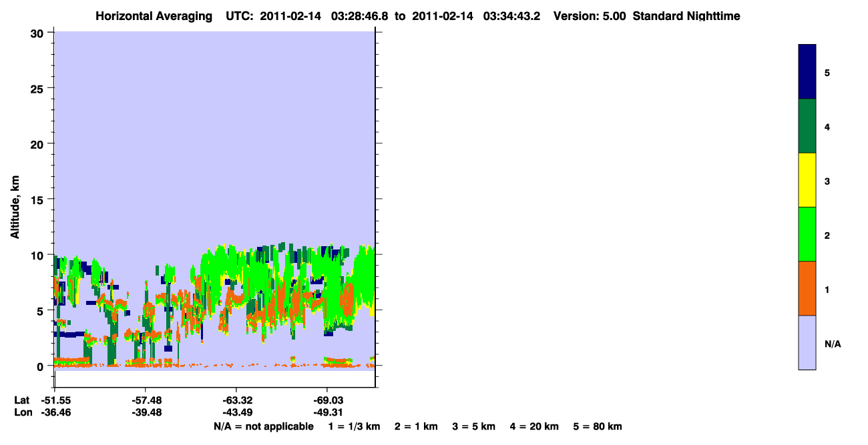Click latitude value -63.32
The image size is (868, 445).
pos(236,400)
